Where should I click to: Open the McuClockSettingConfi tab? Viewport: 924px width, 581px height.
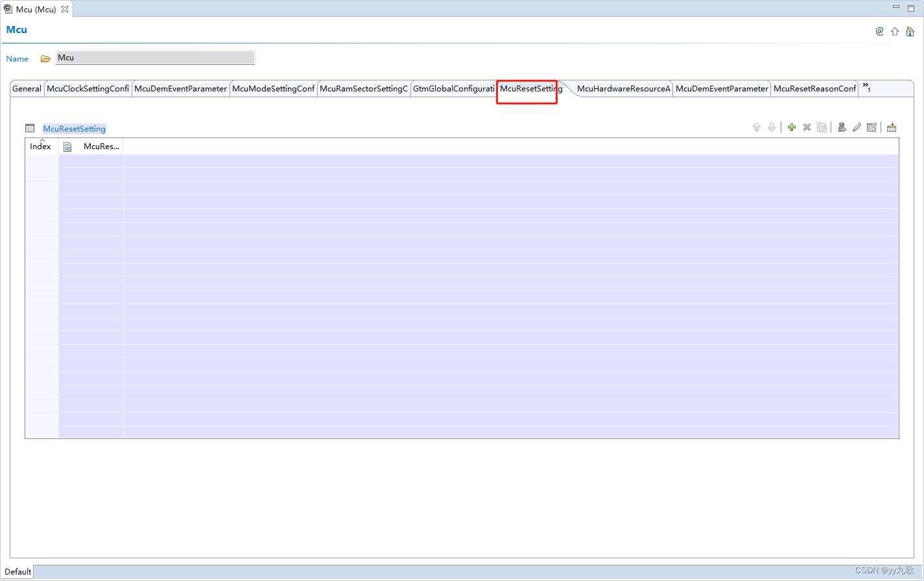(x=88, y=89)
